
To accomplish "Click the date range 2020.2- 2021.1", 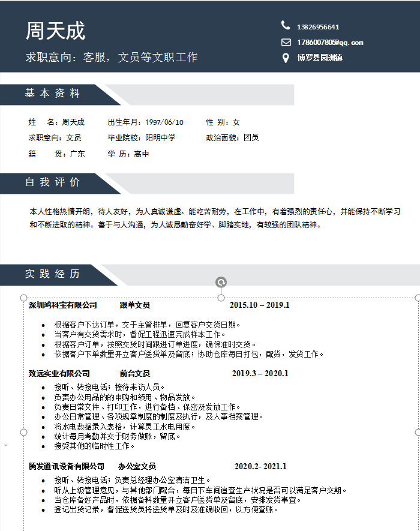I will click(x=260, y=466).
